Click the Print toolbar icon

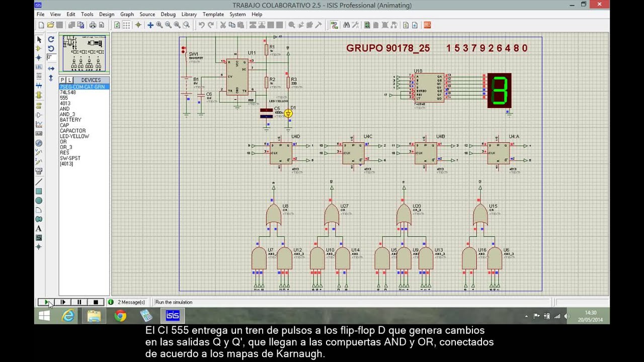click(93, 25)
